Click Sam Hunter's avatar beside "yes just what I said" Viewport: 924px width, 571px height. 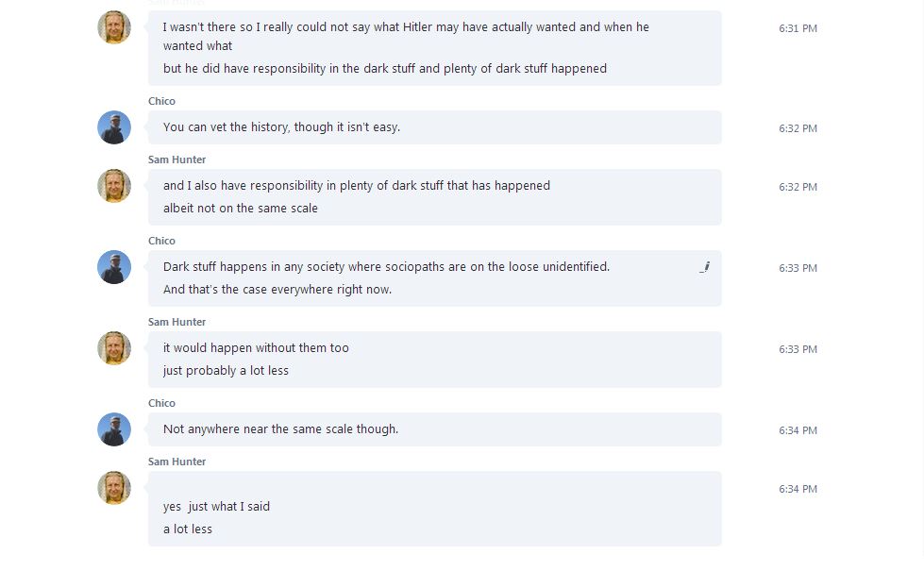click(114, 488)
